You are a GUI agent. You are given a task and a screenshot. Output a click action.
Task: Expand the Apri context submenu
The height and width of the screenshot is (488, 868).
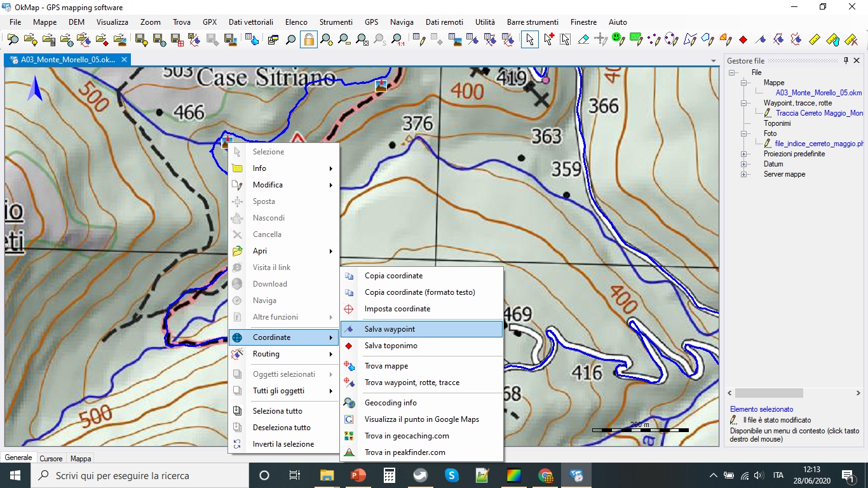(x=283, y=251)
